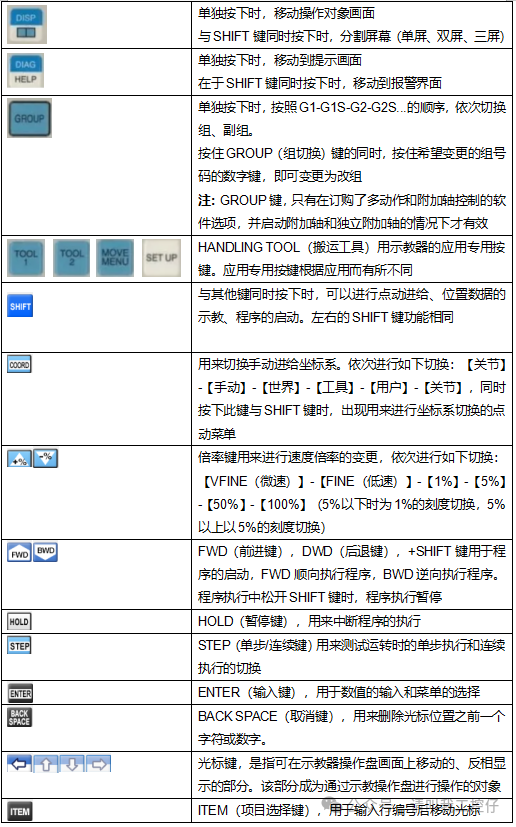Click the text 'HOLD（暂停键），用来中断程序的执行'
Viewport: 516px width, 827px height.
309,621
